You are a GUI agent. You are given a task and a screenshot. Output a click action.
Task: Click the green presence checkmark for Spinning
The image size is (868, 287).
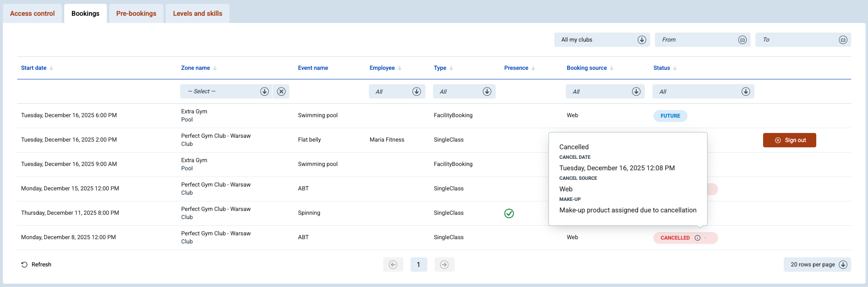(509, 213)
